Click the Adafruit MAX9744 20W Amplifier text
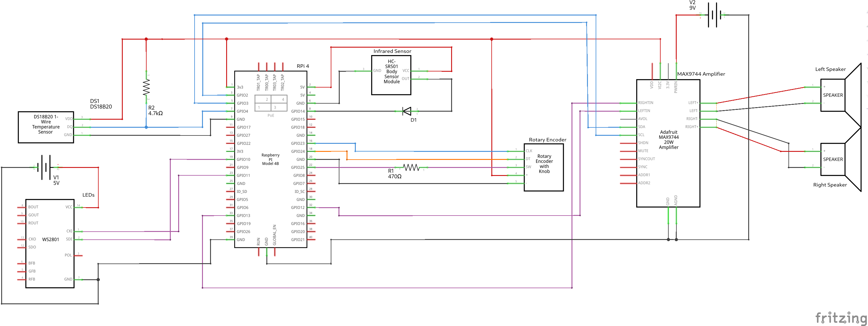The width and height of the screenshot is (868, 326). click(x=669, y=140)
